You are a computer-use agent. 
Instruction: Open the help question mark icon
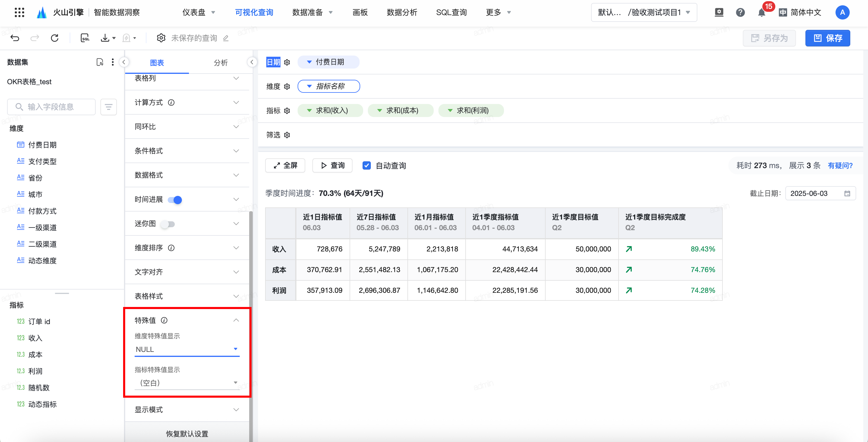(740, 12)
